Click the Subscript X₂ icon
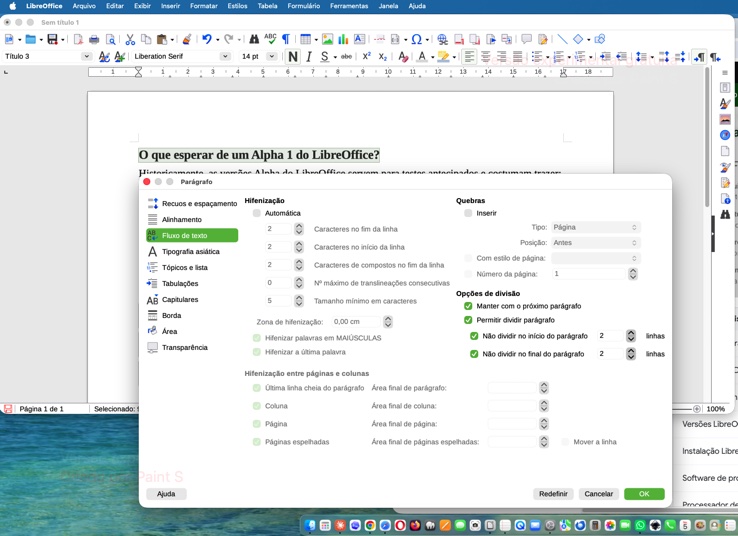738x536 pixels. tap(383, 56)
